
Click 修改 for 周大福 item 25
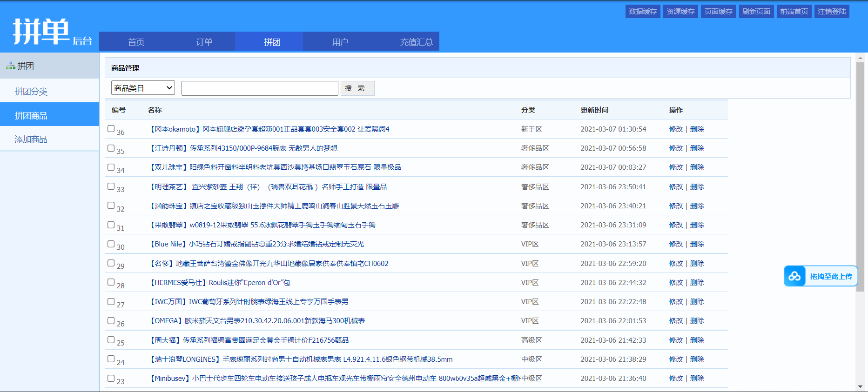tap(676, 340)
